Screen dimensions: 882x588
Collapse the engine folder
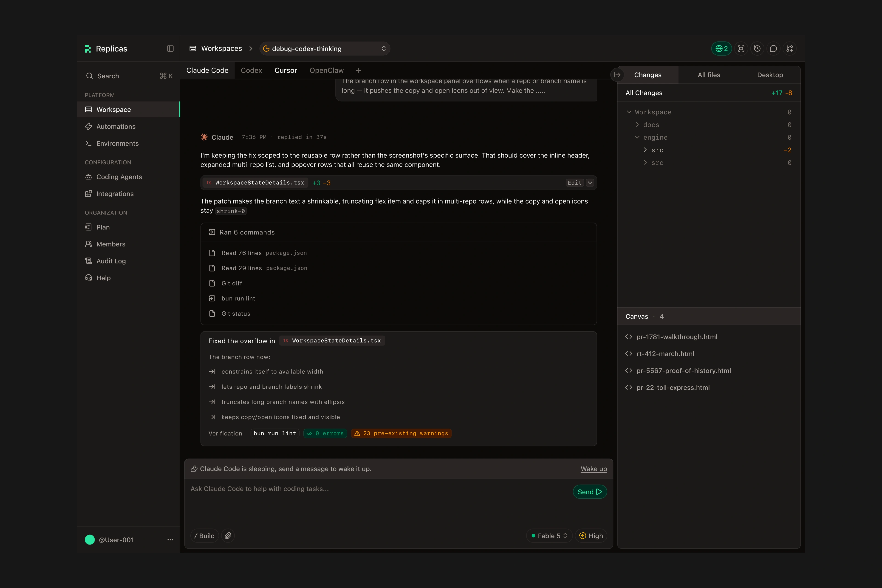(x=637, y=137)
